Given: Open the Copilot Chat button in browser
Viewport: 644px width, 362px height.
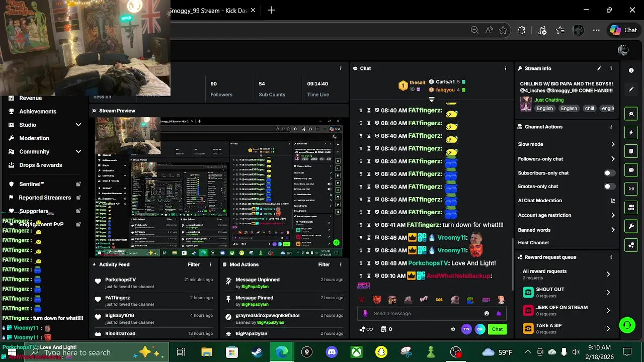Looking at the screenshot, I should pyautogui.click(x=623, y=30).
